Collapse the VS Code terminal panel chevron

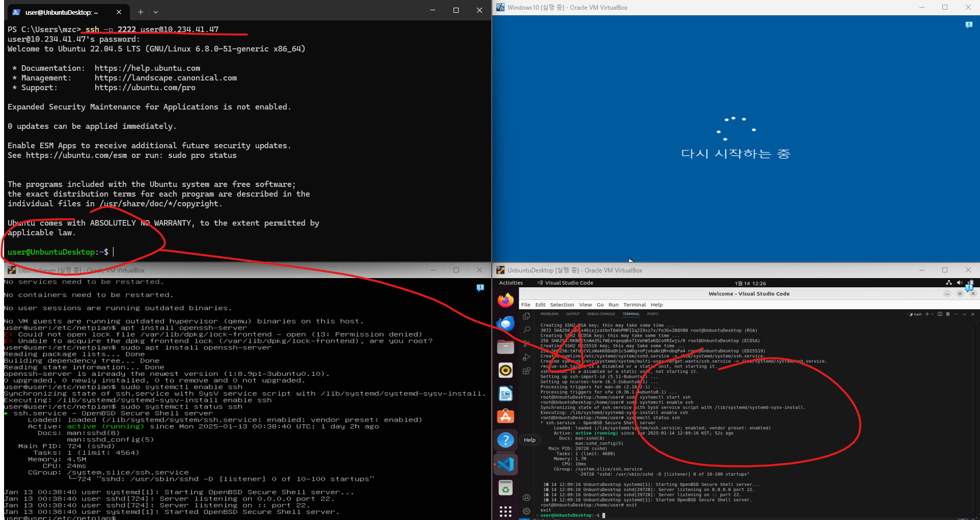click(964, 314)
